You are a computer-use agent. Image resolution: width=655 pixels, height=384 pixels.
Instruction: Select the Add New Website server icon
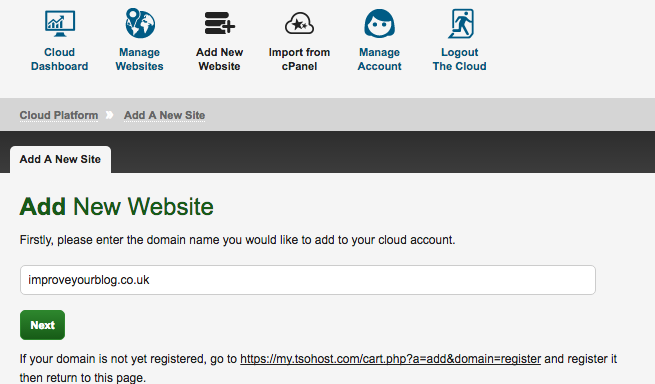(x=220, y=23)
